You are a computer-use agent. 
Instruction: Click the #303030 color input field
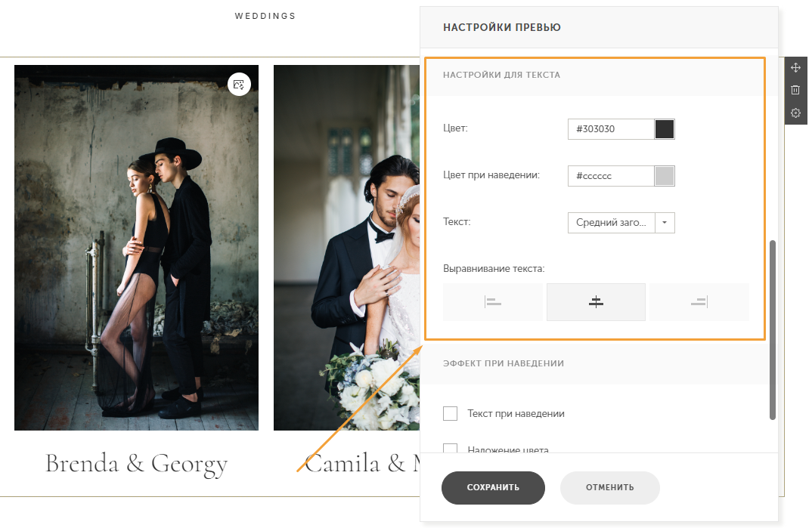coord(611,129)
